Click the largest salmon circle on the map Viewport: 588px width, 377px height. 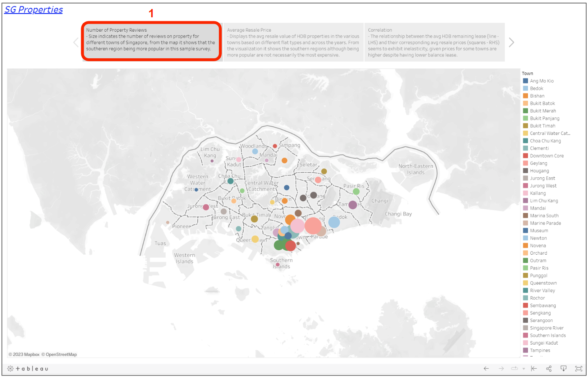click(x=313, y=226)
